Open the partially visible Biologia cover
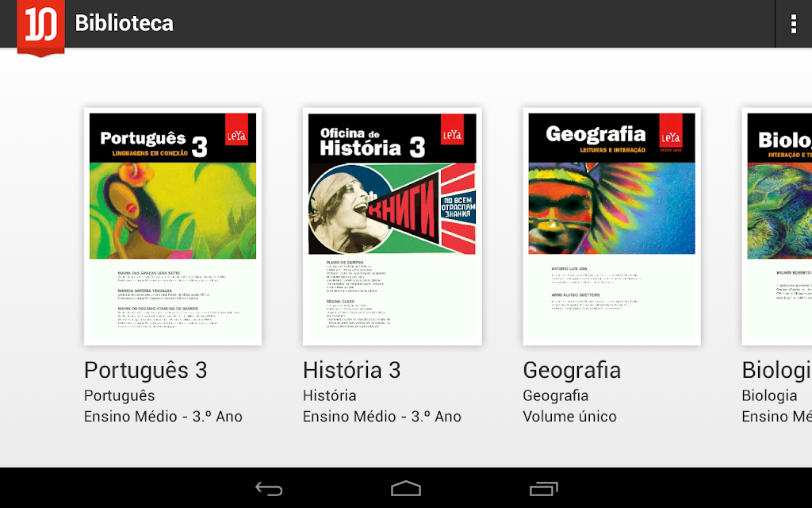Viewport: 812px width, 508px height. point(777,226)
